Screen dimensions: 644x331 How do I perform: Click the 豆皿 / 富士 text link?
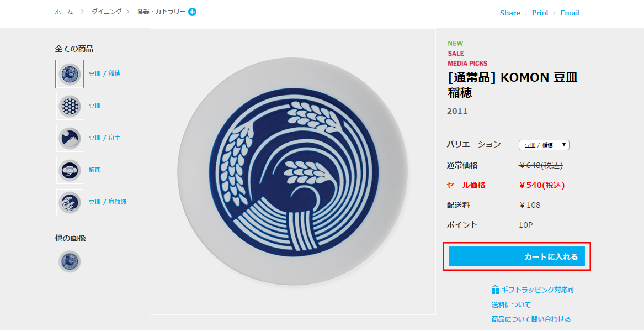pyautogui.click(x=104, y=138)
